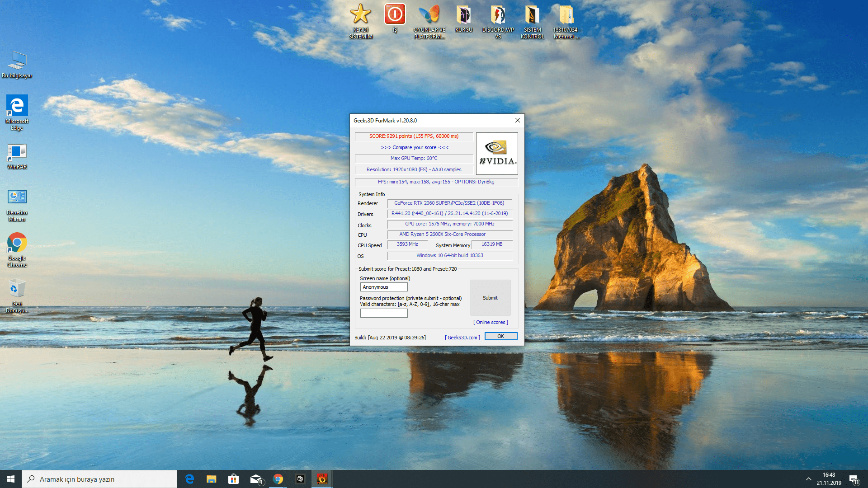Open Denetim Masası control panel icon
The height and width of the screenshot is (488, 868).
(17, 197)
